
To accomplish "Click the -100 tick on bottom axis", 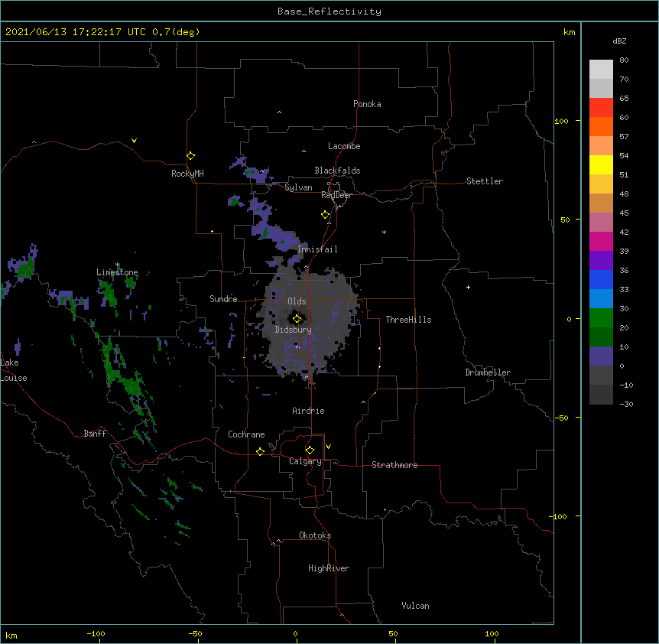I will point(96,634).
